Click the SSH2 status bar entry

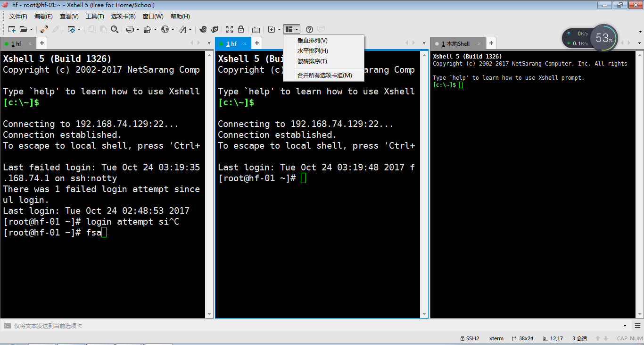pos(470,338)
